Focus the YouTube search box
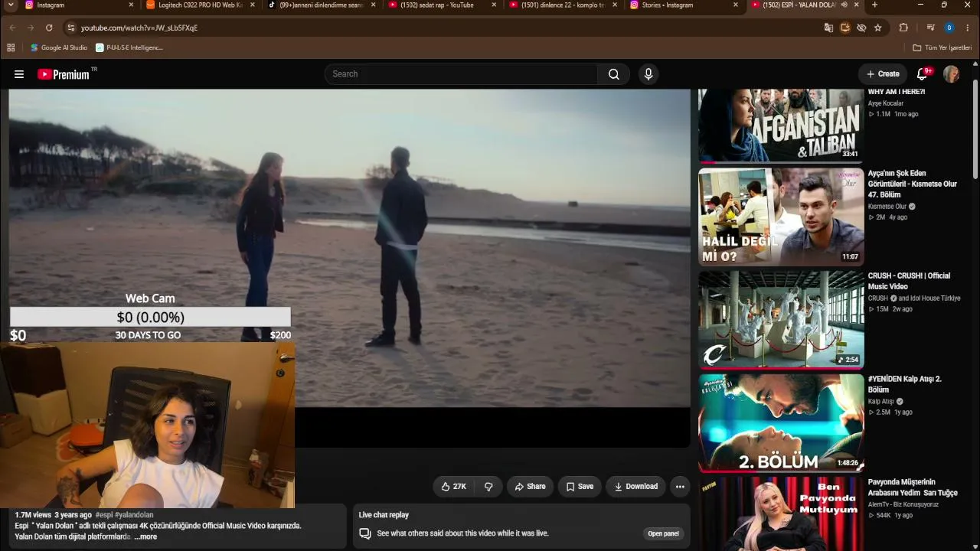This screenshot has height=551, width=980. pos(461,74)
